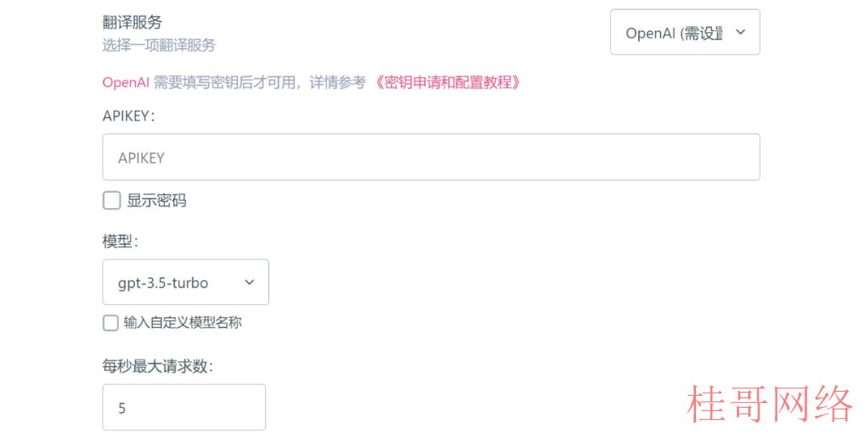Enable the 显示密码 checkbox
Viewport: 868px width, 436px height.
(x=112, y=200)
